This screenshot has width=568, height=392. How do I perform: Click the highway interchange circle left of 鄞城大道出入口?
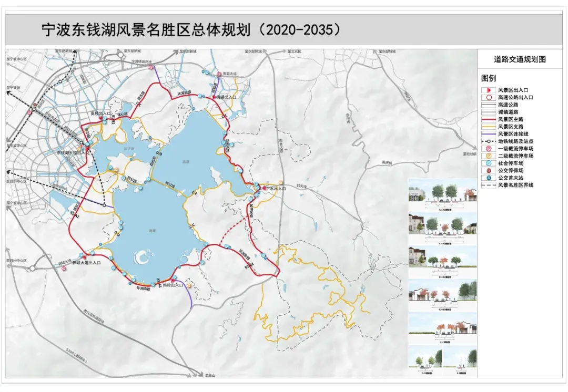pyautogui.click(x=33, y=269)
